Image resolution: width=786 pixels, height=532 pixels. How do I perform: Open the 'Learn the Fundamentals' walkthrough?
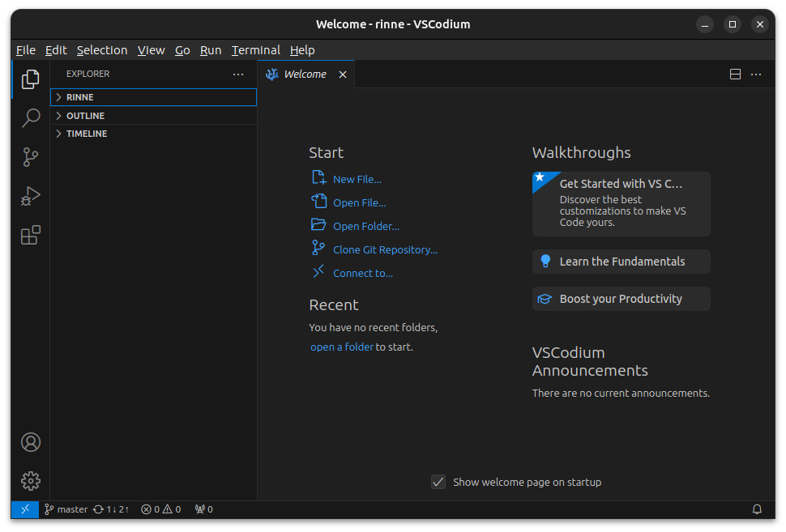(x=621, y=261)
